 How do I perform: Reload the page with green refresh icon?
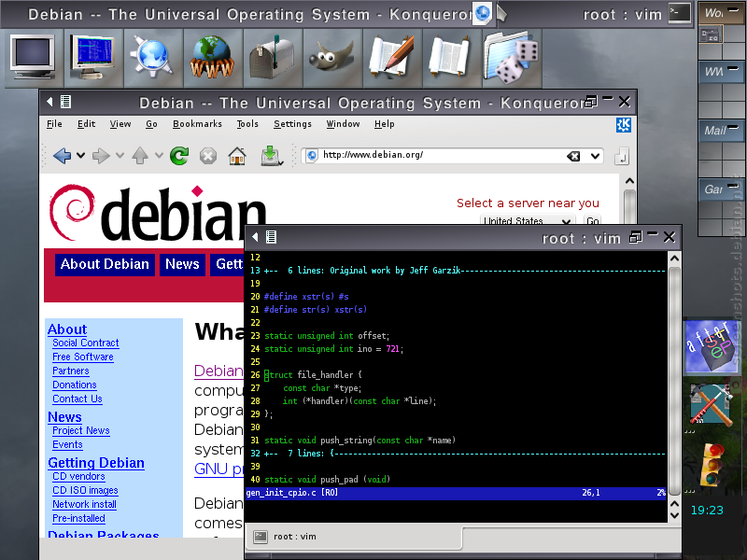coord(179,155)
